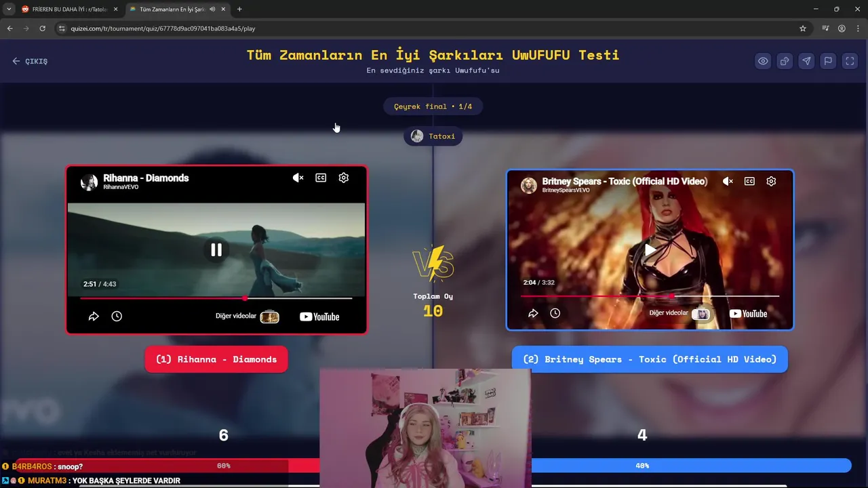This screenshot has height=488, width=868.
Task: Open YouTube logo on Britney video
Action: [x=748, y=313]
